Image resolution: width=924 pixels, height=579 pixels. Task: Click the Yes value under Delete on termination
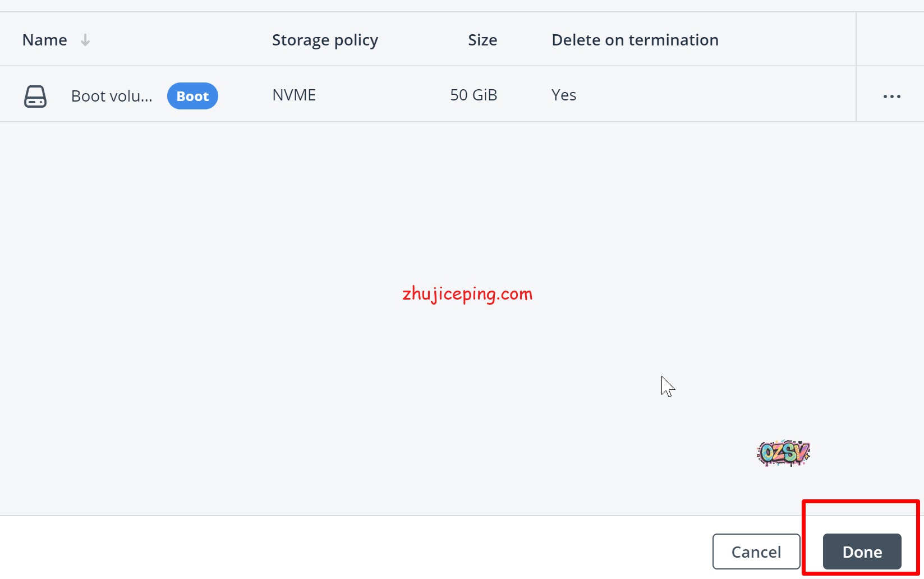[x=564, y=95]
